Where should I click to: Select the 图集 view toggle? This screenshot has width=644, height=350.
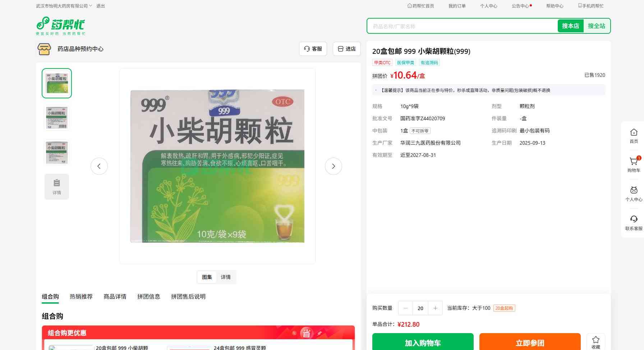207,277
